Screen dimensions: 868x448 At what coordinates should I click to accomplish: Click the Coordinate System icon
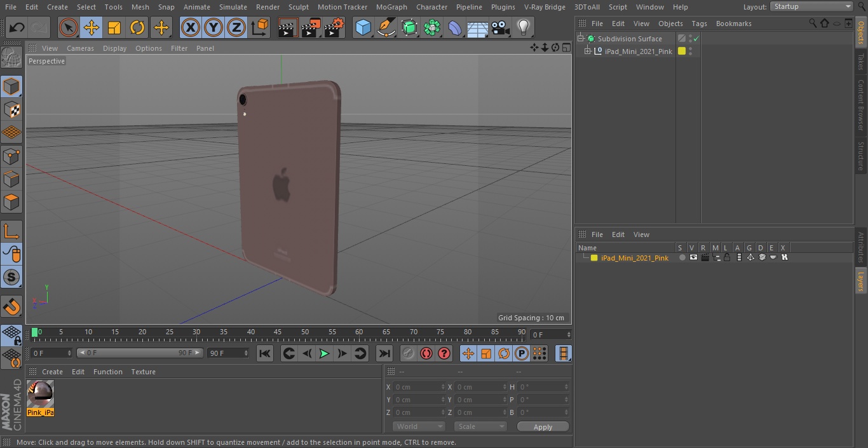260,27
